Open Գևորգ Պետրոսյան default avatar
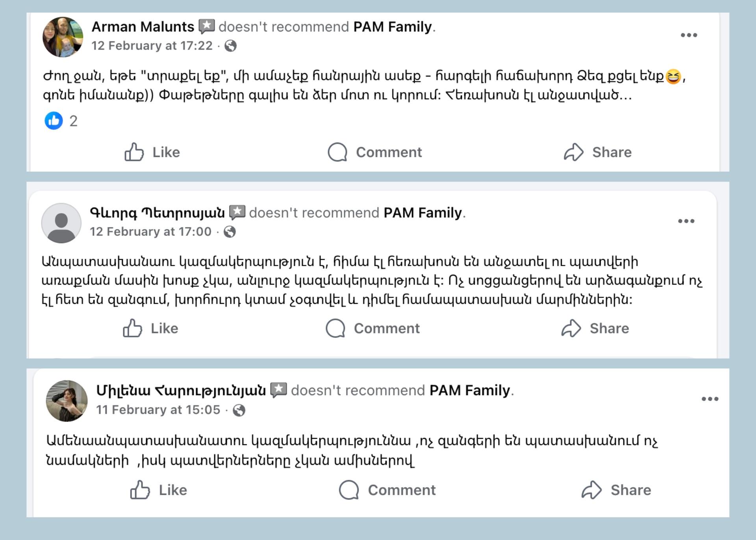Screen dimensions: 756x540 [61, 223]
